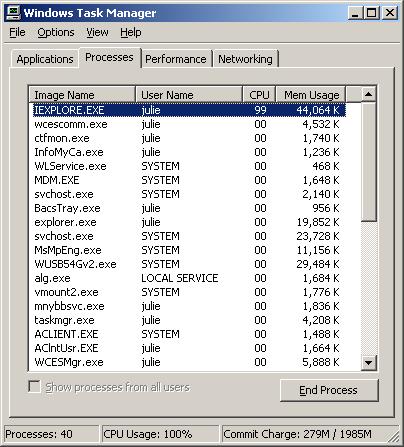Toggle Show processes from all users checkbox

pos(34,387)
